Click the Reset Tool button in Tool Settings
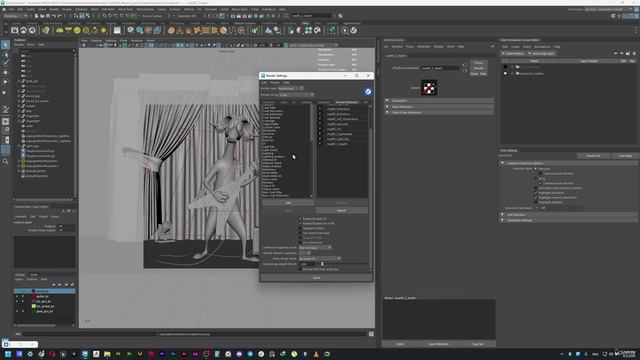The width and height of the screenshot is (640, 360). click(593, 156)
